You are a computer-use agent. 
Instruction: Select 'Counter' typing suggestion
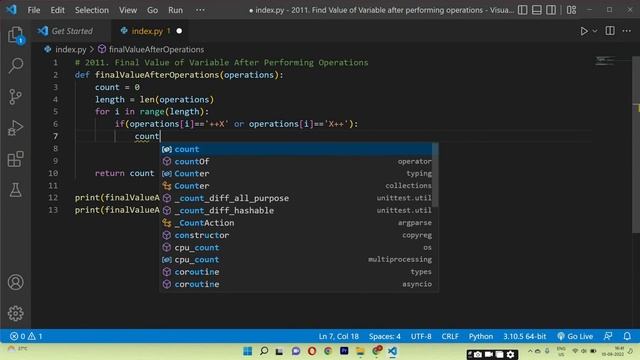point(296,173)
